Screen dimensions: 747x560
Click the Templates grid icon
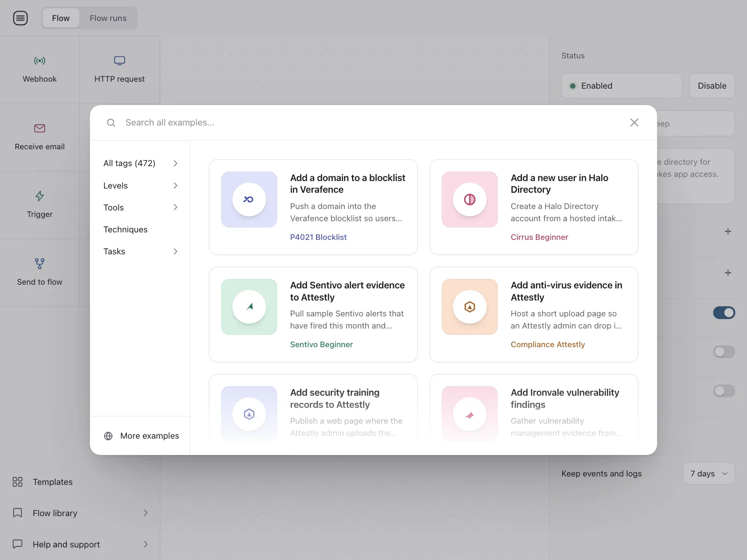(x=17, y=482)
